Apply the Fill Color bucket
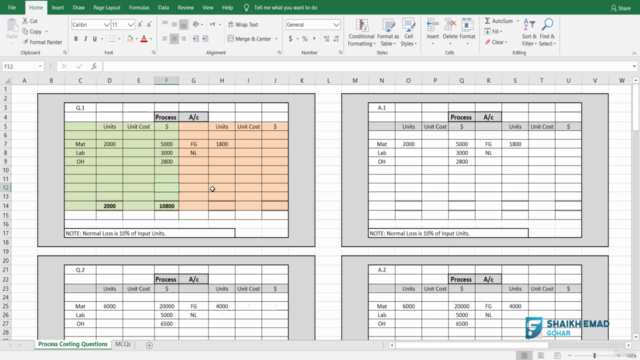This screenshot has height=360, width=640. [130, 39]
